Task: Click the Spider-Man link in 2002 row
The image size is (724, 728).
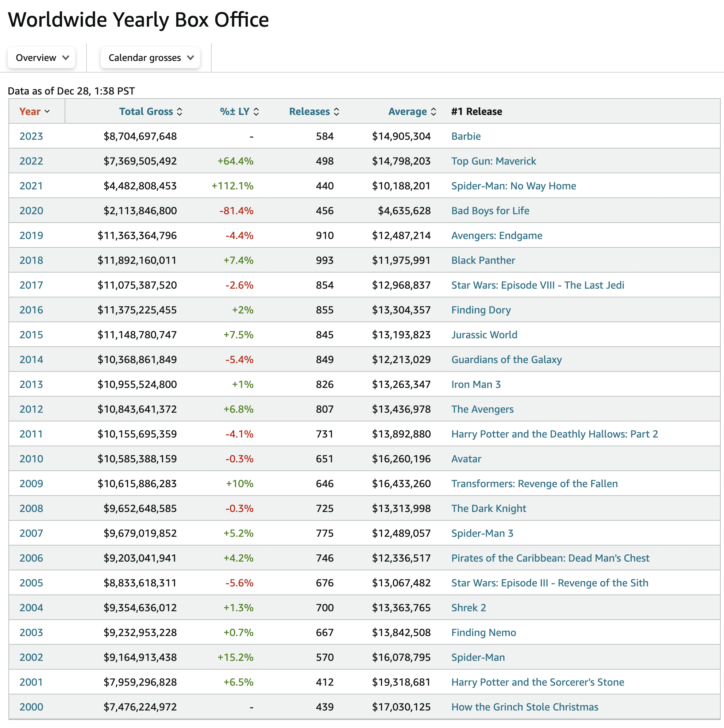Action: point(478,657)
